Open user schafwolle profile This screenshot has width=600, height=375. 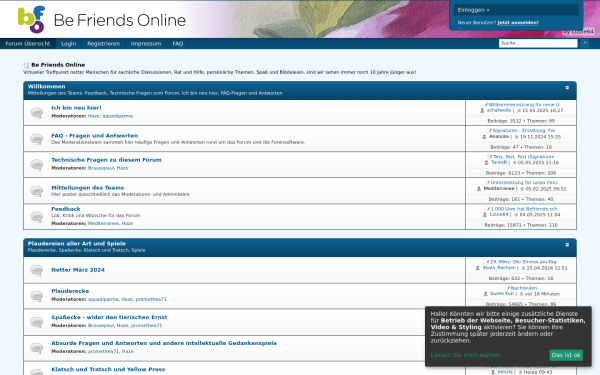[499, 110]
